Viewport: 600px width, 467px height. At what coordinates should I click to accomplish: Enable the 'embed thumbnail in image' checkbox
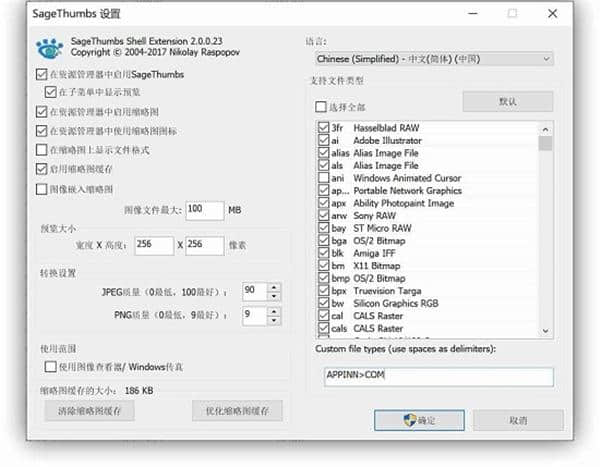click(x=41, y=189)
